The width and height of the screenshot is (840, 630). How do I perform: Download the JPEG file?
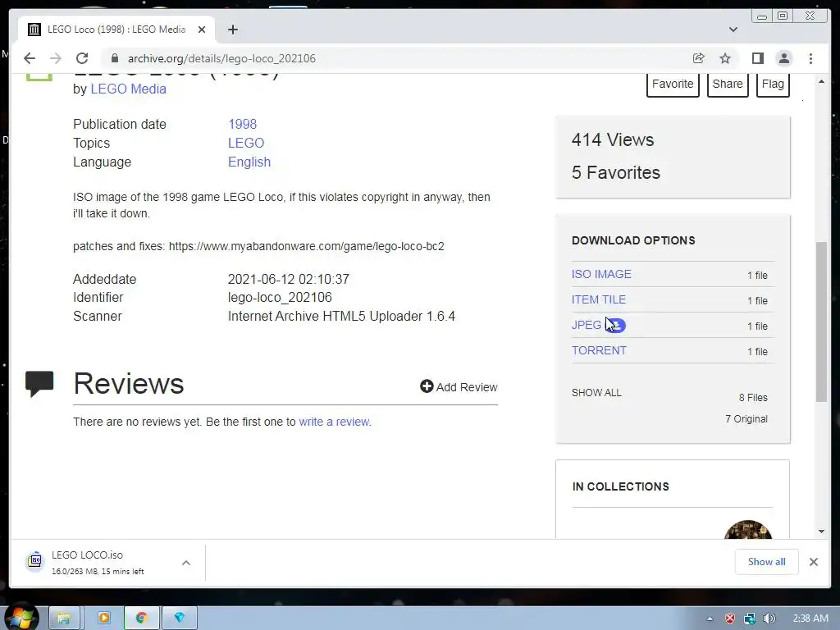pos(586,325)
